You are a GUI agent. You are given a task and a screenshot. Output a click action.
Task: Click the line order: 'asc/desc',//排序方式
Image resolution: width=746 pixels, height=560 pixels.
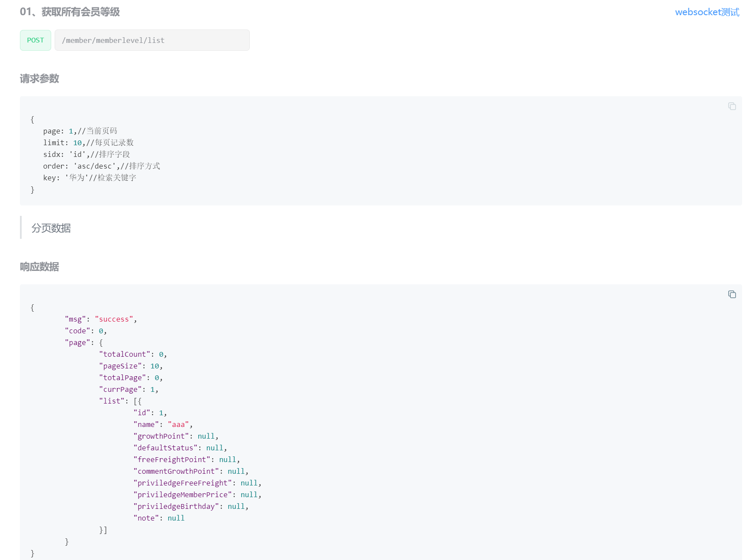(x=101, y=166)
